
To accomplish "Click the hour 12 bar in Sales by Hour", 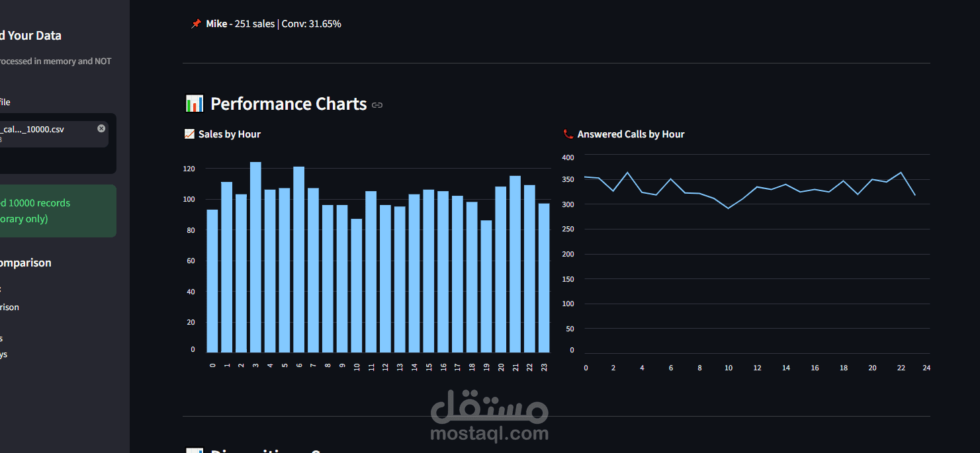I will click(x=385, y=279).
